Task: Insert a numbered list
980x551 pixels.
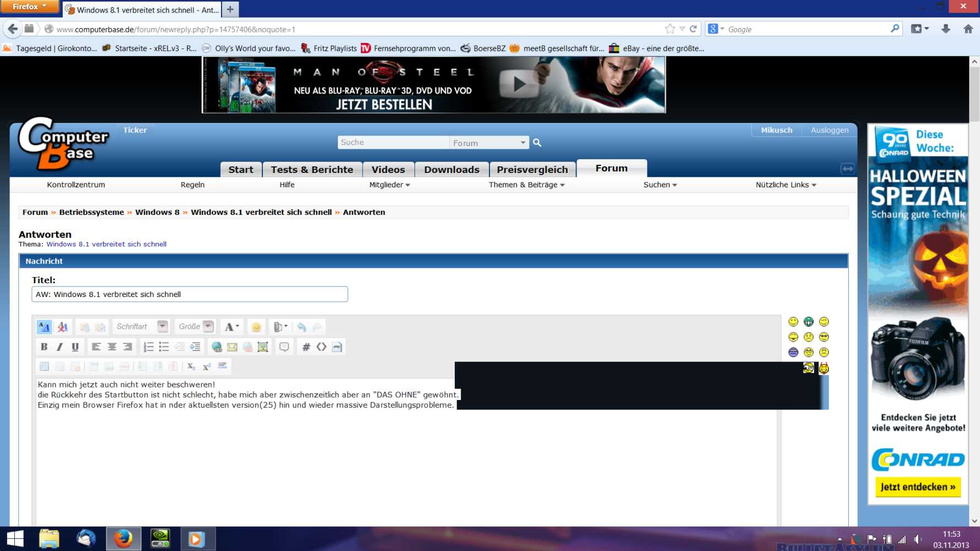Action: [148, 347]
